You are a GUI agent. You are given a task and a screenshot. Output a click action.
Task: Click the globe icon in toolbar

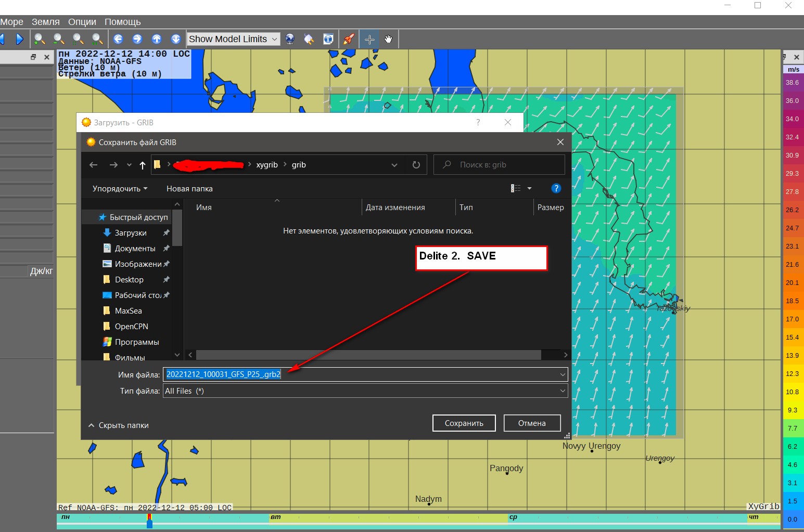(x=290, y=39)
